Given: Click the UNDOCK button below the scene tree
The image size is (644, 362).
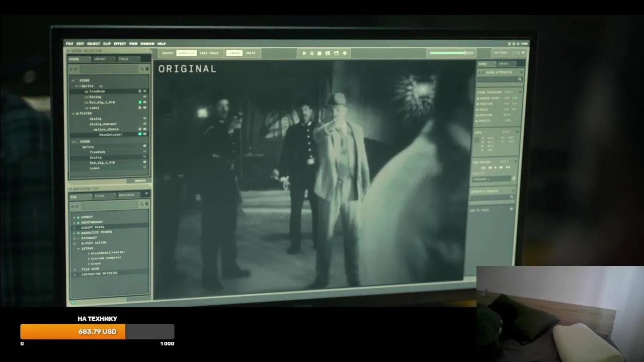Looking at the screenshot, I should point(140,180).
